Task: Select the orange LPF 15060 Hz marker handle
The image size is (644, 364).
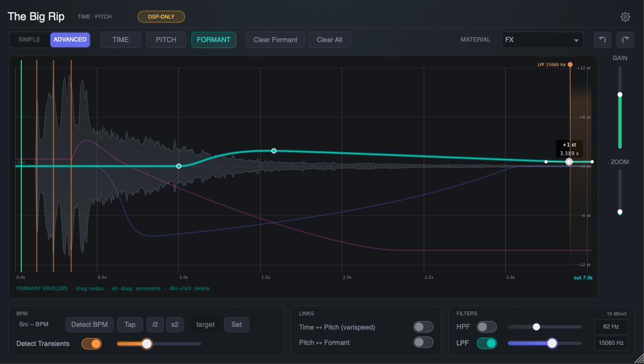Action: (x=570, y=64)
